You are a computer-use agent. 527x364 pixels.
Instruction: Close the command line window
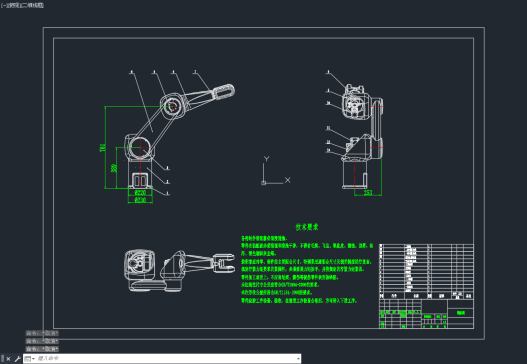click(x=8, y=359)
